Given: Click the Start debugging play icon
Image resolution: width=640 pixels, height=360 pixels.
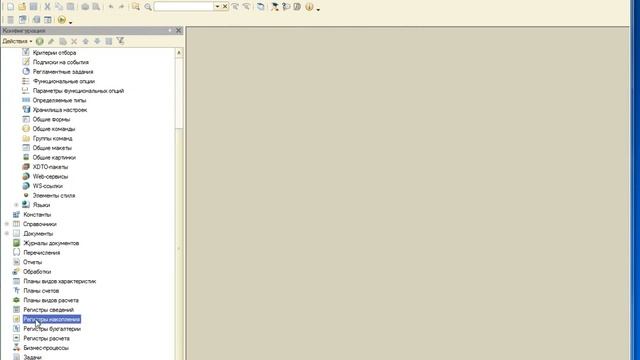Looking at the screenshot, I should (x=61, y=19).
